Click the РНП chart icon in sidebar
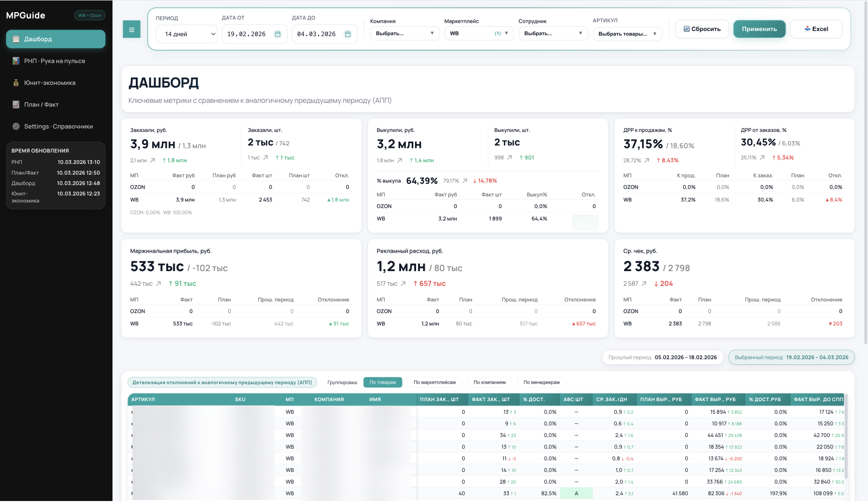Screen dimensions: 868x502 click(x=16, y=61)
